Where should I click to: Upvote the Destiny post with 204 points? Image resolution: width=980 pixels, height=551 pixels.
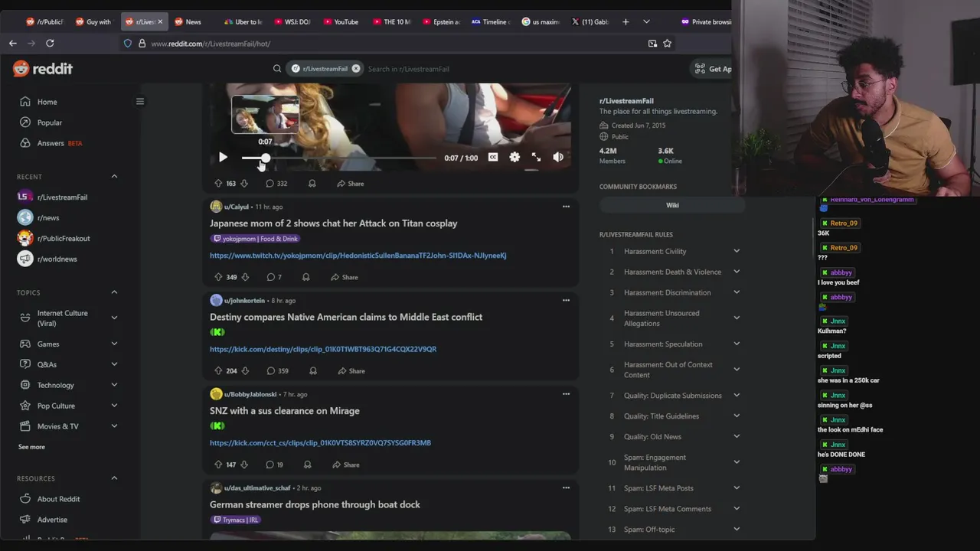[218, 371]
